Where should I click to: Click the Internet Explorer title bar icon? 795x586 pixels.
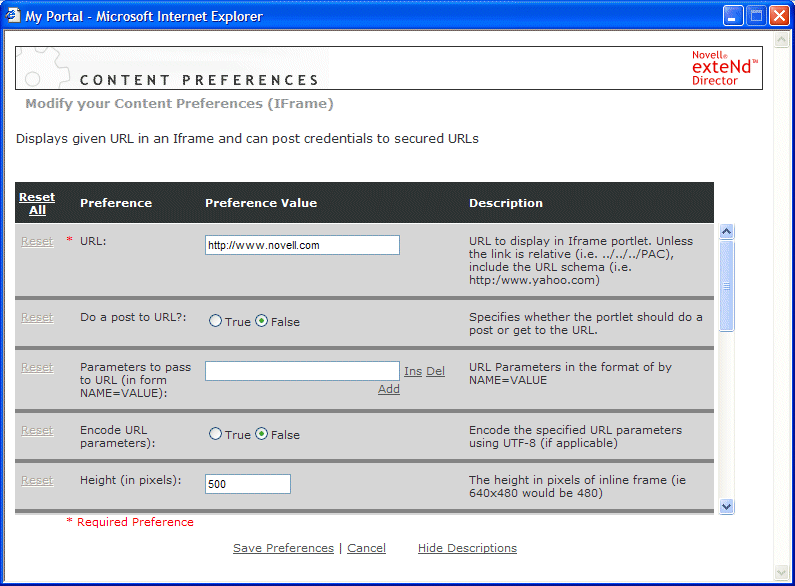(x=12, y=16)
